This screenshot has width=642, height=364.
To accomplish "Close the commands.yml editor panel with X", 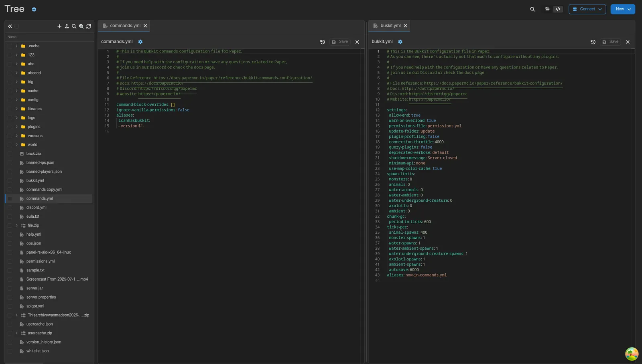I will [x=357, y=42].
